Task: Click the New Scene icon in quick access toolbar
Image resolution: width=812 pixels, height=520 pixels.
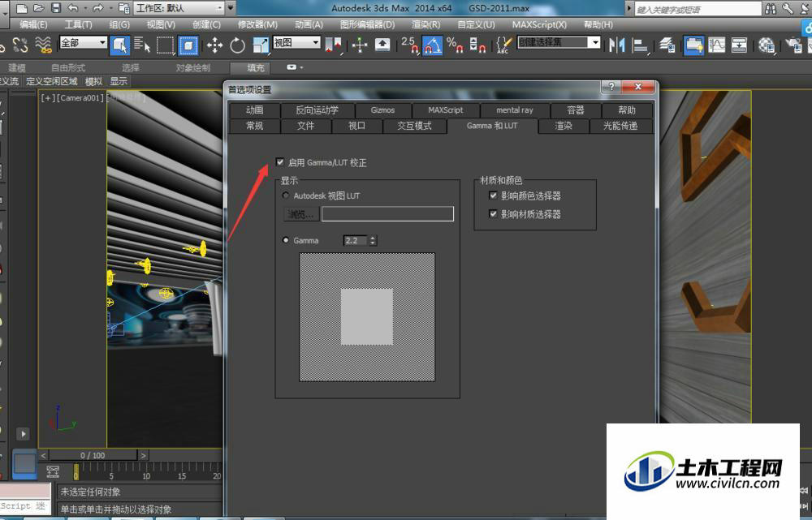Action: (x=21, y=8)
